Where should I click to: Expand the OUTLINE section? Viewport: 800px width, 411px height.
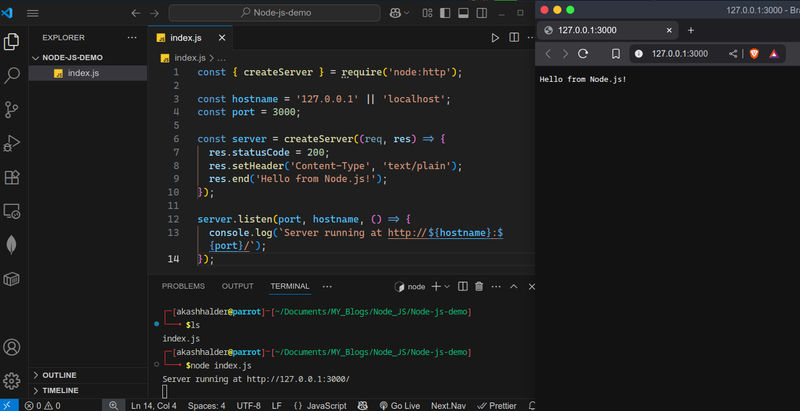(x=60, y=375)
